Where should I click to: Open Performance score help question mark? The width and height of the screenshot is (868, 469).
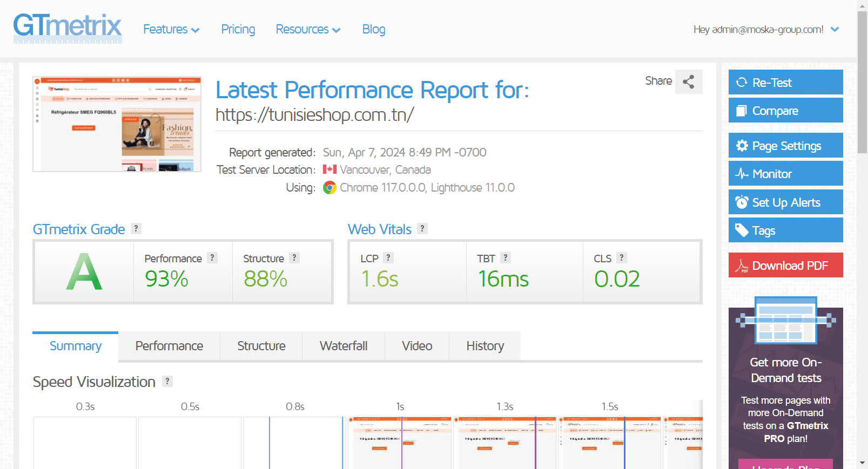[212, 257]
